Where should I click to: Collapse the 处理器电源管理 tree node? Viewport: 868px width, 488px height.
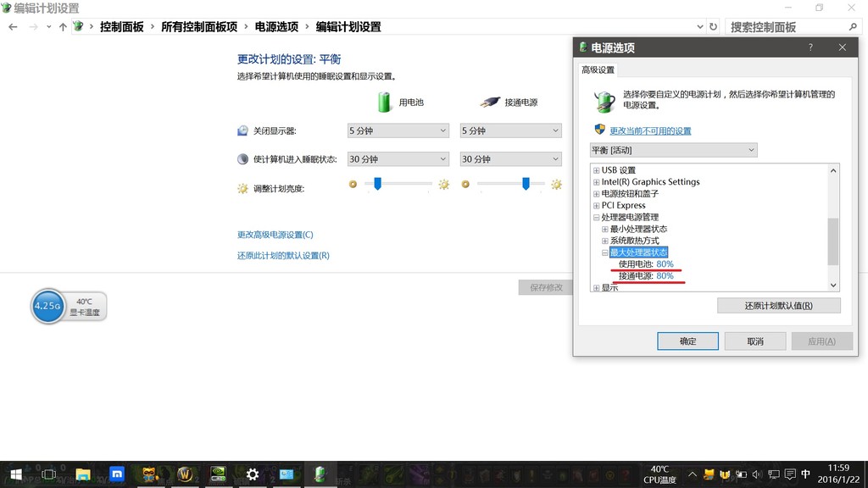click(x=595, y=217)
